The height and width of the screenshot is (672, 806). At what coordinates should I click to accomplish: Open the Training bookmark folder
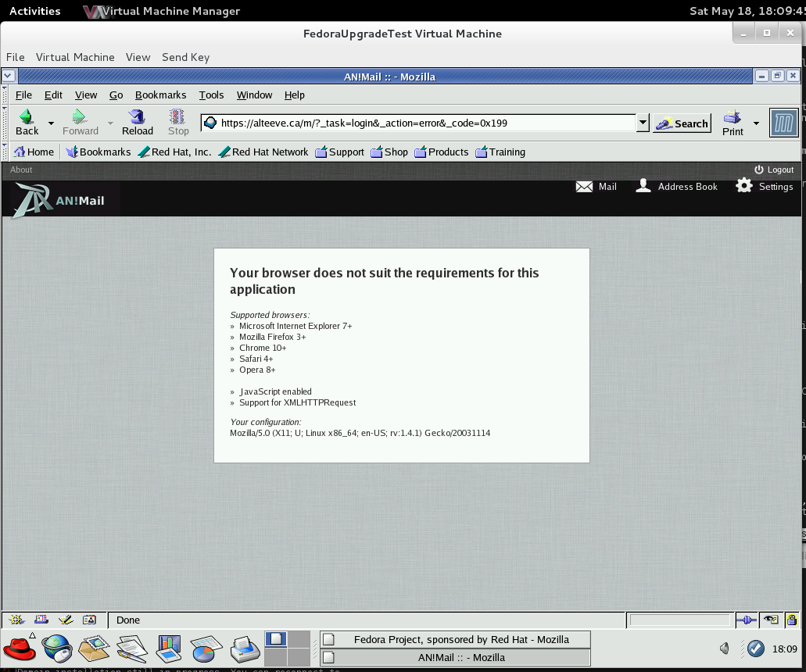[500, 152]
